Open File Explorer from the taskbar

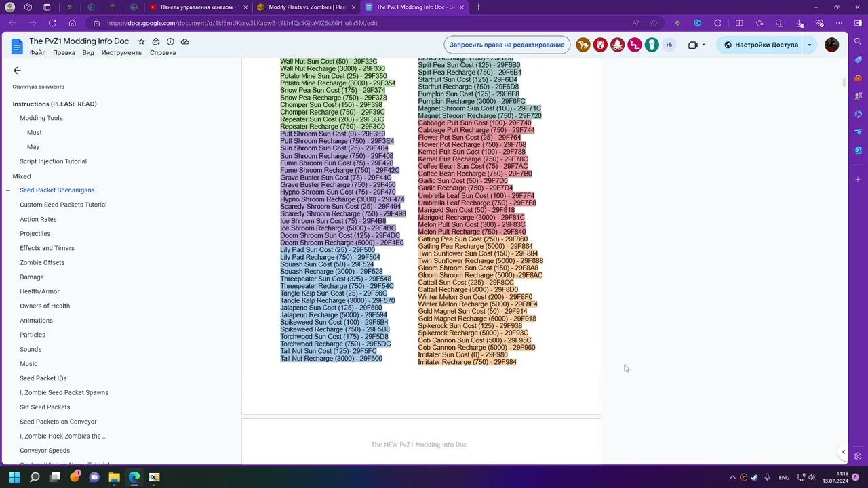click(x=114, y=477)
